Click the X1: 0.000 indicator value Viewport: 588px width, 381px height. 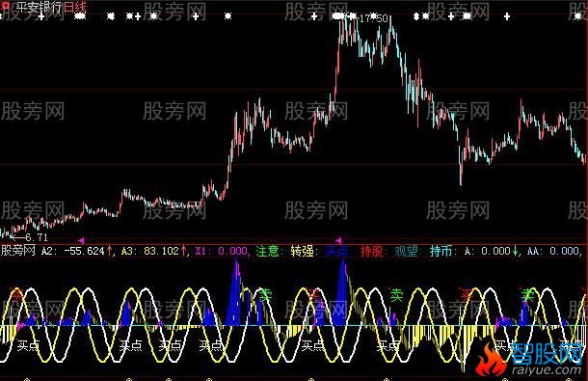click(222, 251)
